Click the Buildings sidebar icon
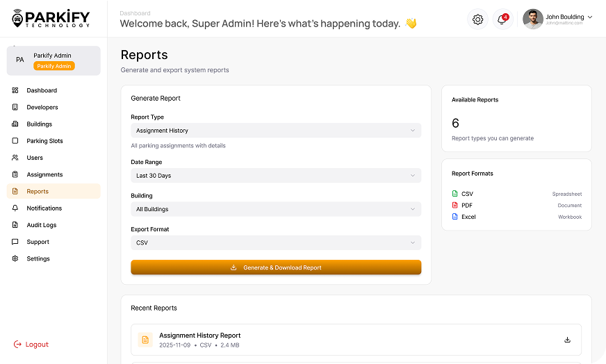 coord(15,124)
